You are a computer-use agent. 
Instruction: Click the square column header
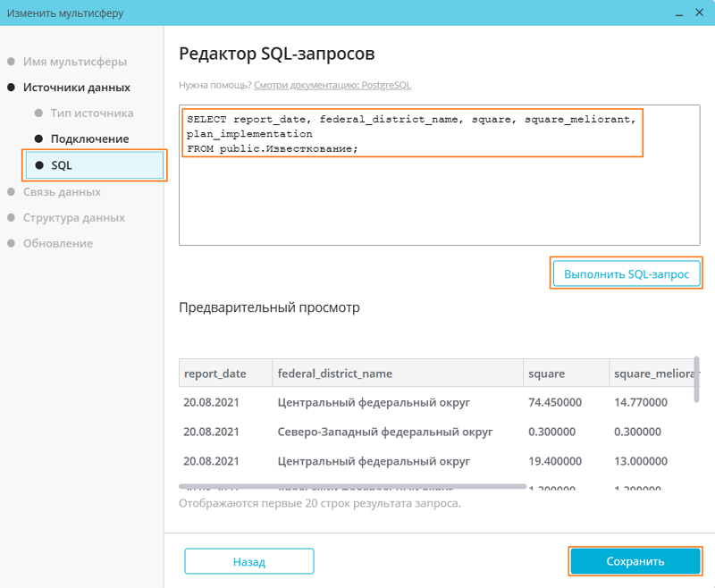point(566,374)
